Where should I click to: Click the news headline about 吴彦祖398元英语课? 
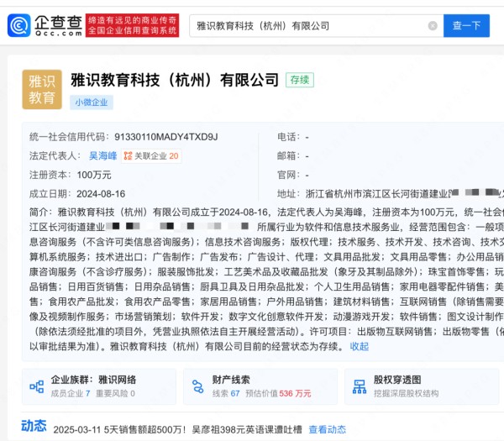click(178, 429)
